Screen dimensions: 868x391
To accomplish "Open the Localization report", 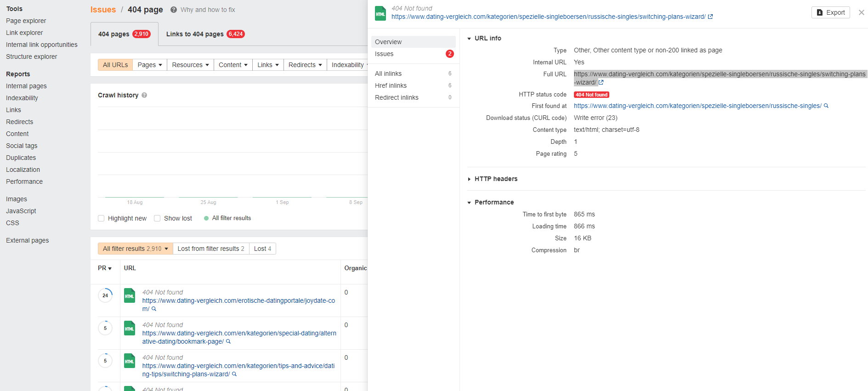I will 23,170.
